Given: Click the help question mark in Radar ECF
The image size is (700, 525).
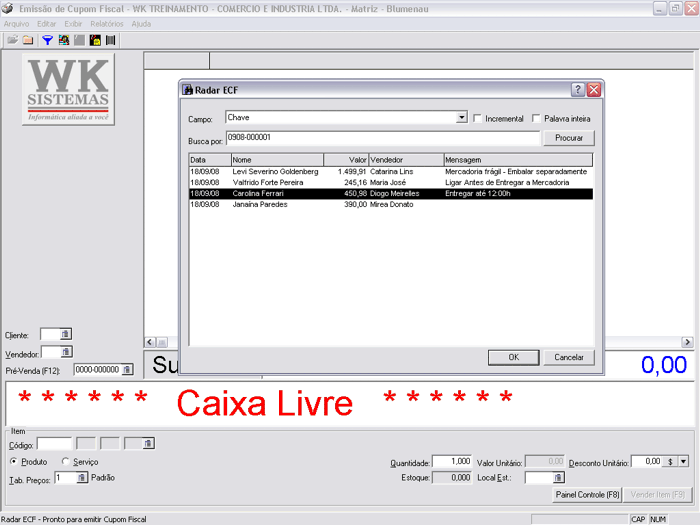Looking at the screenshot, I should (577, 90).
